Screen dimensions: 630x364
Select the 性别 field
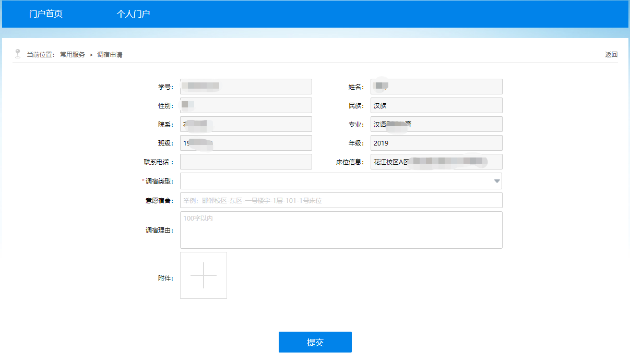point(246,105)
